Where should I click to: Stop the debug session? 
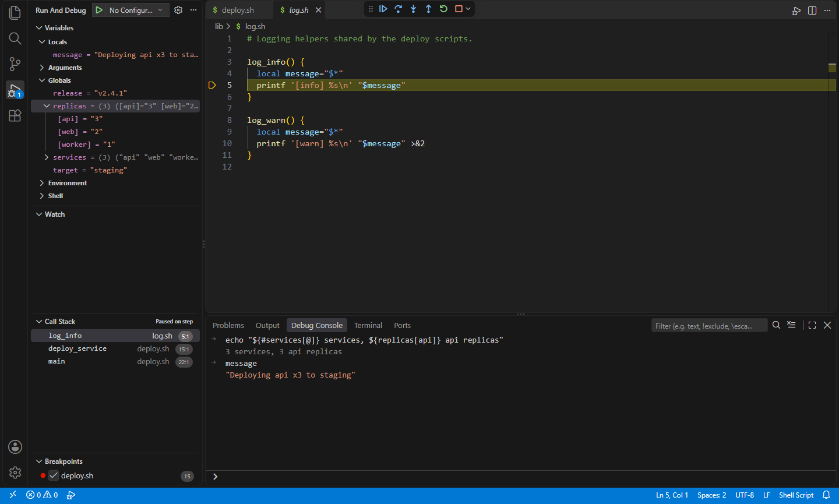[459, 9]
